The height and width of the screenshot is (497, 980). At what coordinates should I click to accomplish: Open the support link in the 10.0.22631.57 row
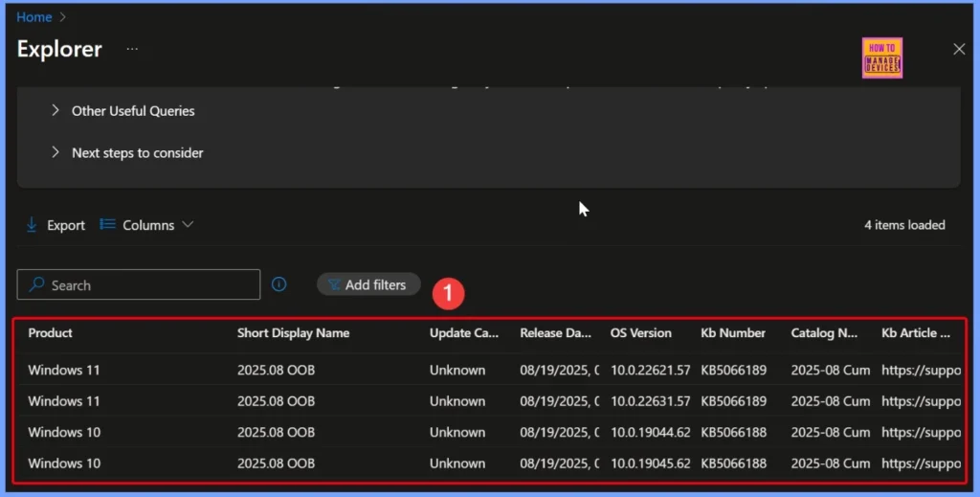[x=921, y=401]
